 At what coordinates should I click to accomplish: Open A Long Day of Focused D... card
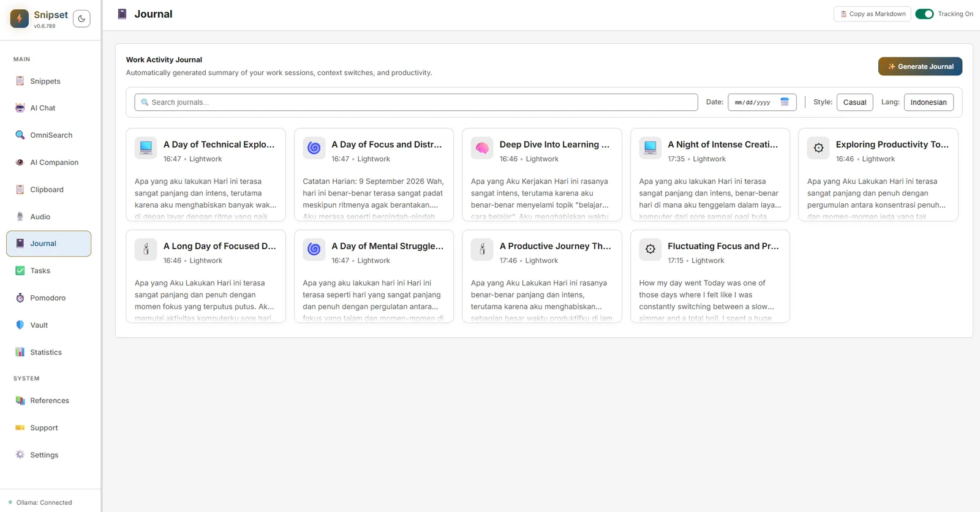coord(206,276)
